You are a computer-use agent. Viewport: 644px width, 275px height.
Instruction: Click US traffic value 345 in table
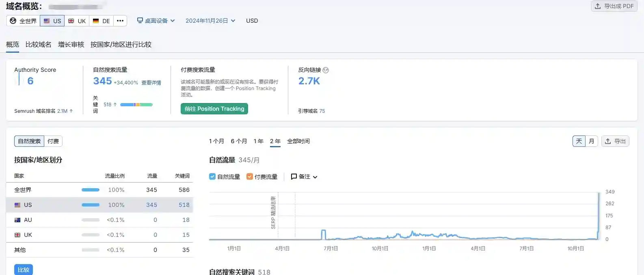click(x=151, y=205)
